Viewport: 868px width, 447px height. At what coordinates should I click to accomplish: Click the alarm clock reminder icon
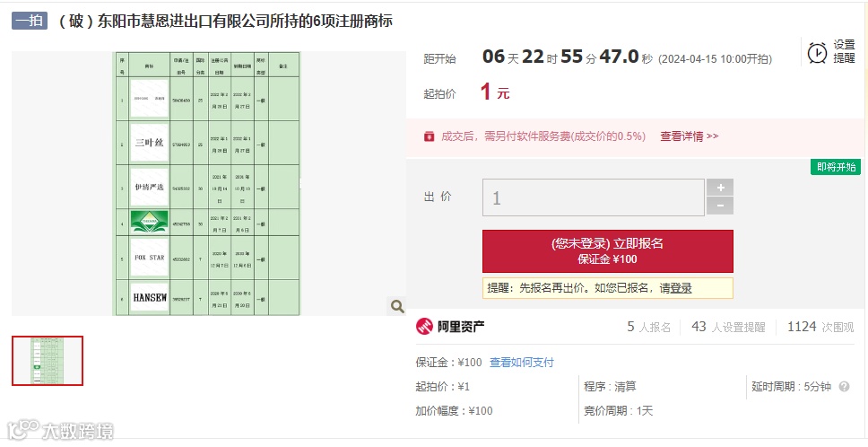[817, 53]
